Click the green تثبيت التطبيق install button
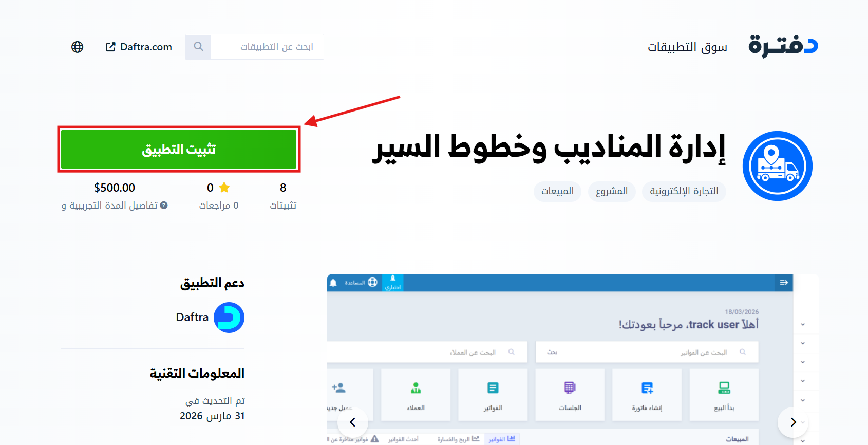This screenshot has height=445, width=868. click(x=179, y=149)
